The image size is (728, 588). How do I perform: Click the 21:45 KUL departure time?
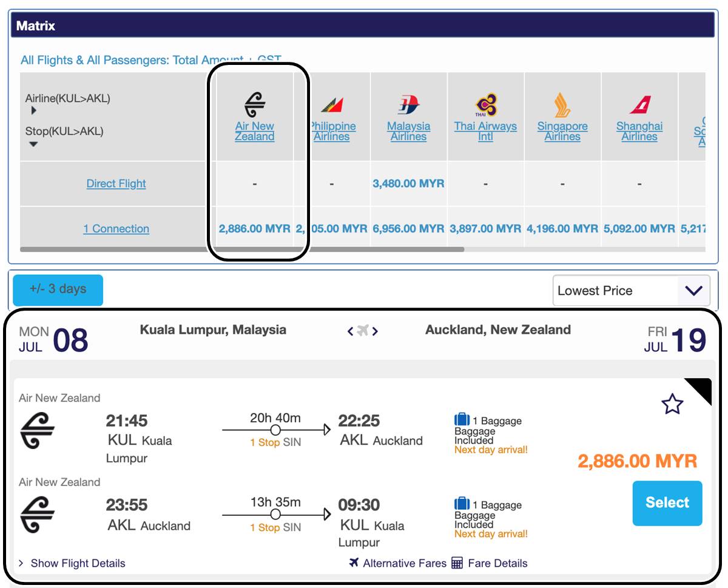(127, 421)
